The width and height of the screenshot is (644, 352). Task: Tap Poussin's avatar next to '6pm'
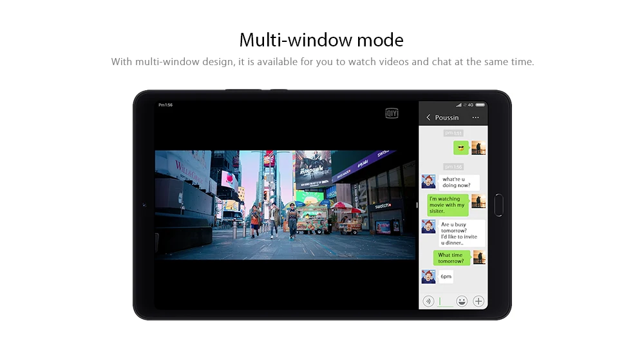[428, 277]
